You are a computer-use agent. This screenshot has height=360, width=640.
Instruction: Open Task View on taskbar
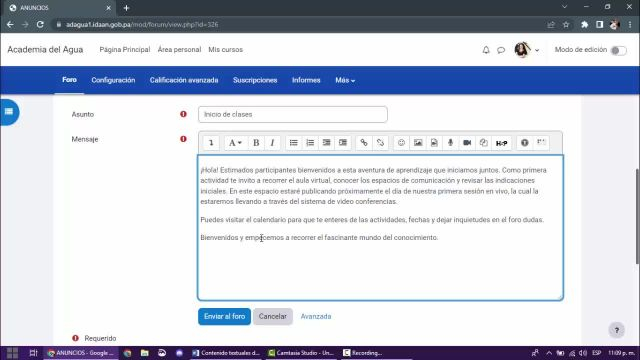[x=33, y=353]
